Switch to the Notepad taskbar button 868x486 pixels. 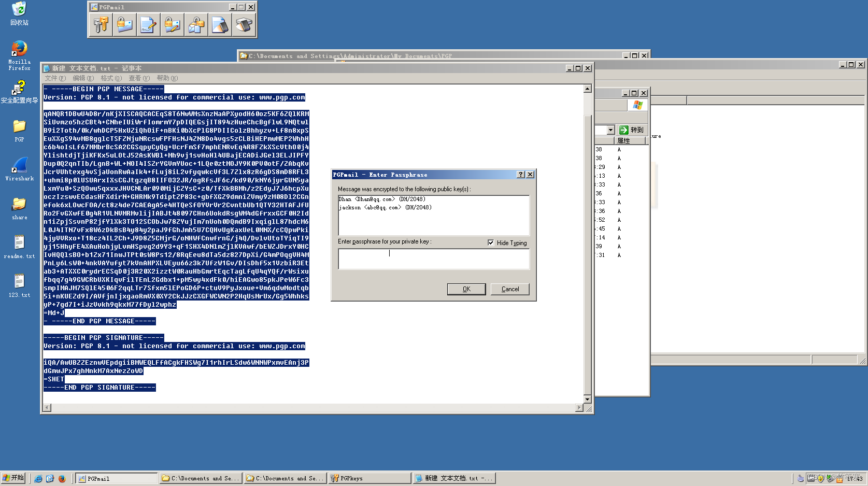(454, 479)
